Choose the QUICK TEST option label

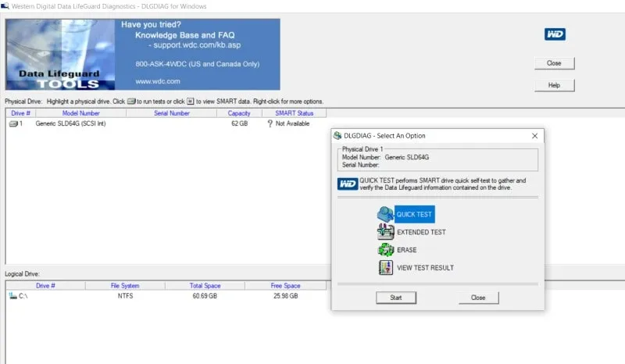(414, 215)
